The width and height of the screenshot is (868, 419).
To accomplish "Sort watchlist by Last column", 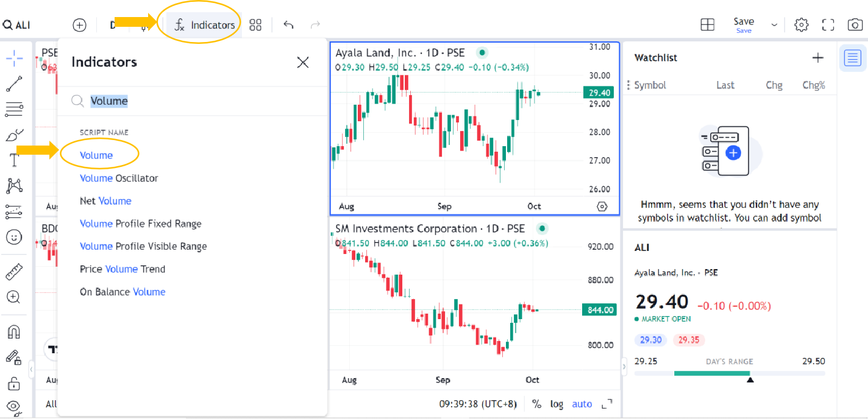I will pyautogui.click(x=725, y=85).
